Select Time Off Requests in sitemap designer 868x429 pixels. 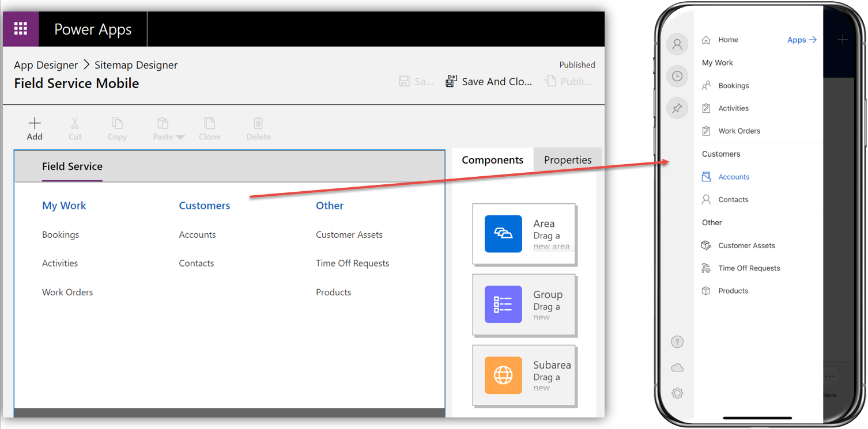point(353,263)
